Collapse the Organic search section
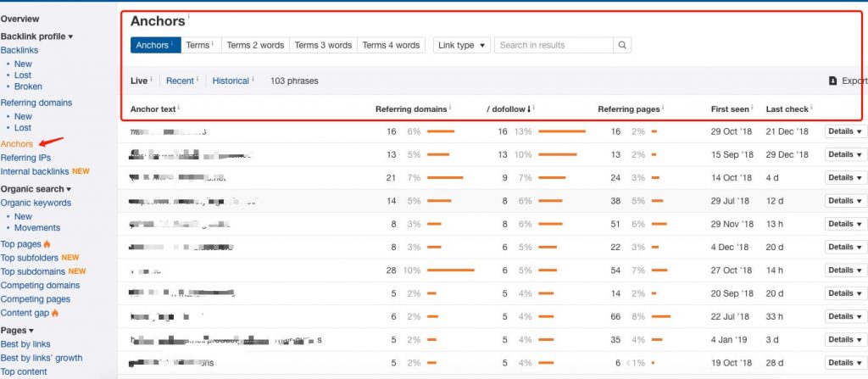This screenshot has width=868, height=379. point(36,189)
